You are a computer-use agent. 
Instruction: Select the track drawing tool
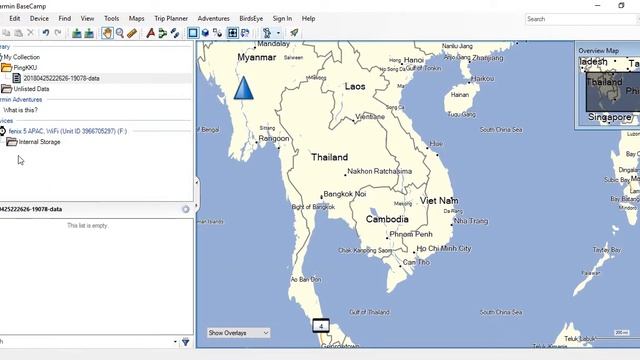(175, 33)
